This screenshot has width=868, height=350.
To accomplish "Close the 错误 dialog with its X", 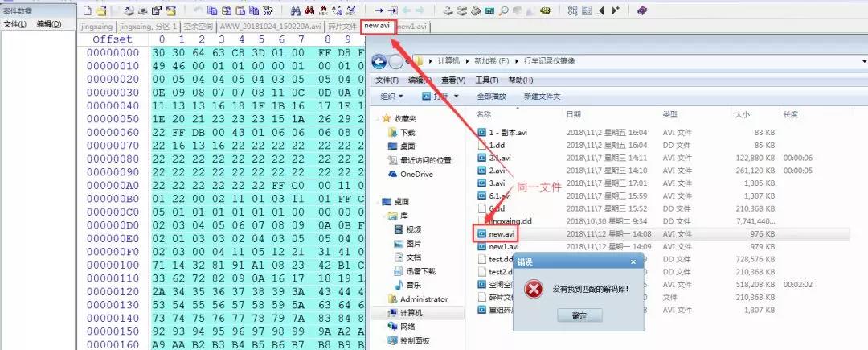I will click(634, 262).
